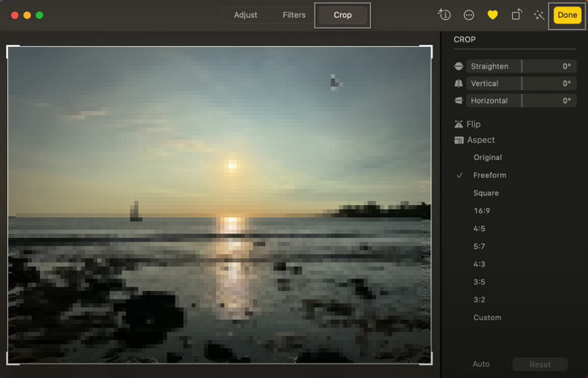Click the yellow minimize window button
Viewport: 588px width, 378px height.
click(27, 15)
